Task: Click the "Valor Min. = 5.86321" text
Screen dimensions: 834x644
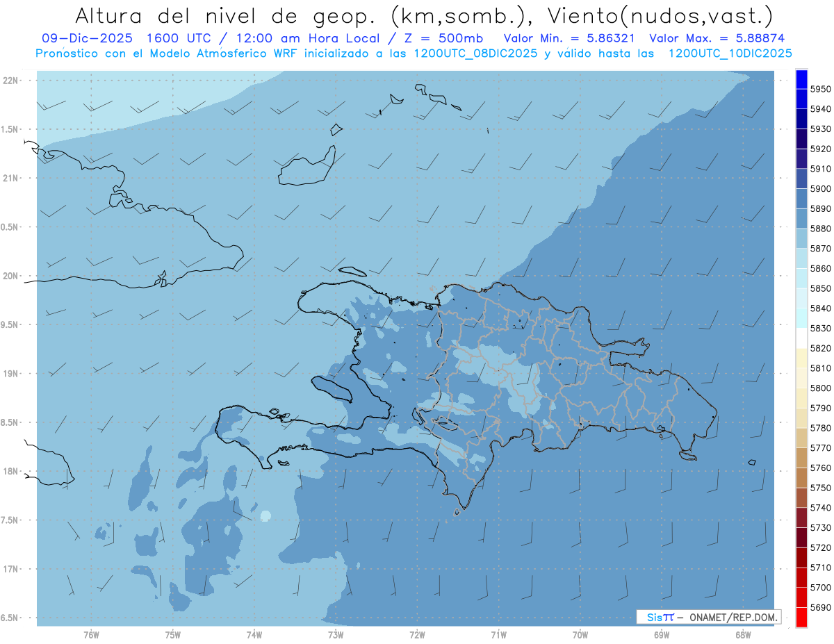Action: [570, 38]
